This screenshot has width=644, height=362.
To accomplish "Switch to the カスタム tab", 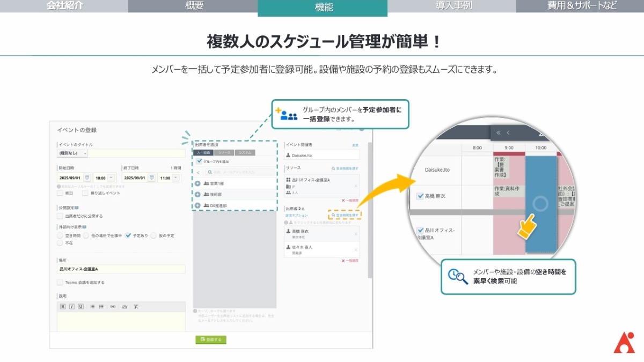I will tap(245, 153).
